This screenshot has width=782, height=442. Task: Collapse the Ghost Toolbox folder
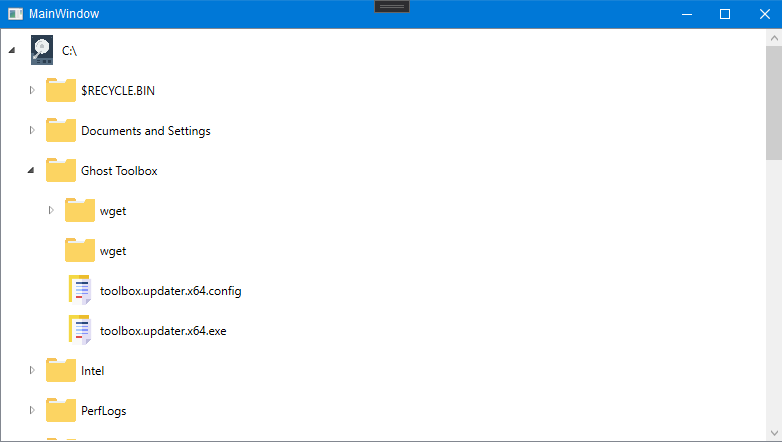point(31,170)
